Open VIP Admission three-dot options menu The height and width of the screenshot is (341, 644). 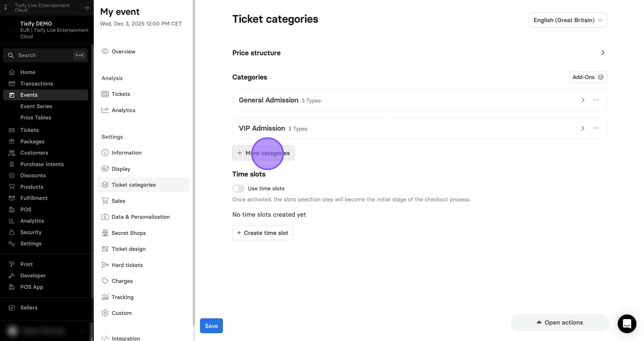[596, 128]
